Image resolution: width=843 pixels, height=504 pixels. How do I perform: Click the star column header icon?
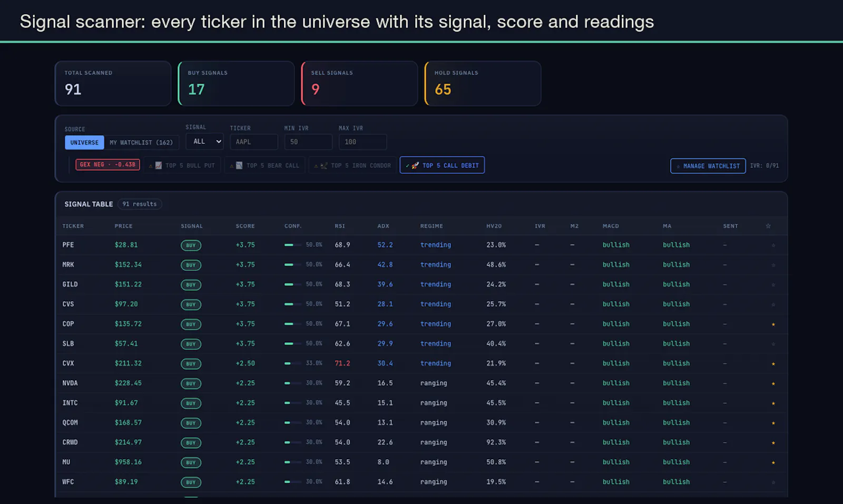click(768, 226)
